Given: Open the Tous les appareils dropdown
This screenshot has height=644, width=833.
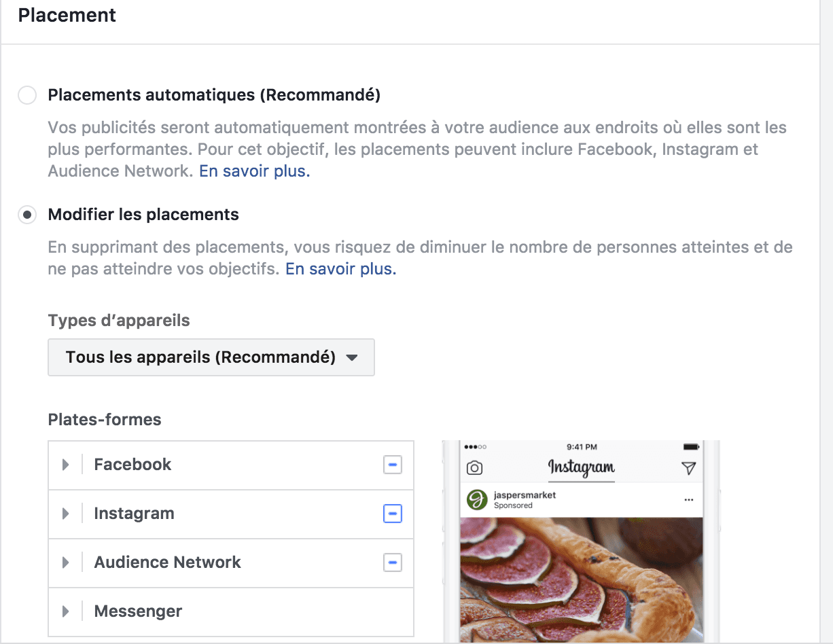Looking at the screenshot, I should click(x=211, y=357).
